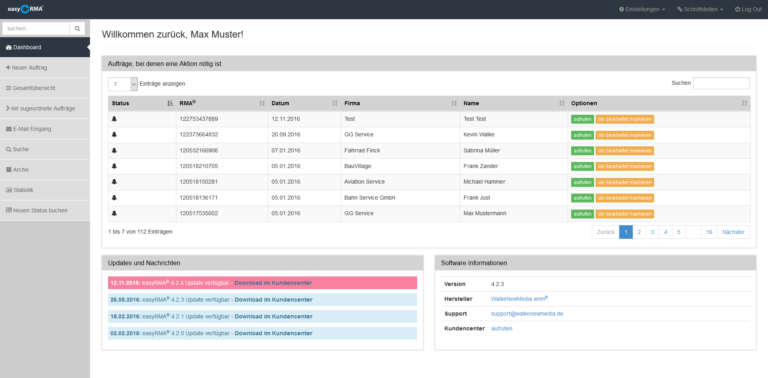Image resolution: width=768 pixels, height=378 pixels.
Task: Go to page 3 in pagination
Action: [x=652, y=232]
